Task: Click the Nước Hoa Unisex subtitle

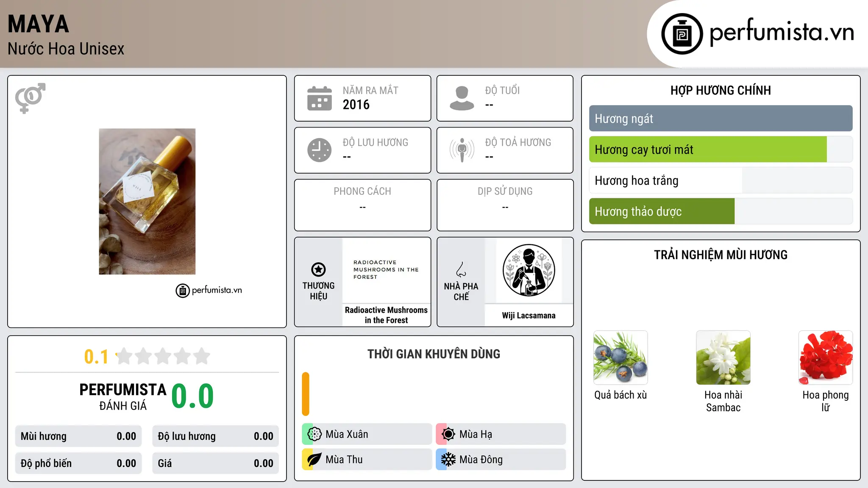Action: coord(66,49)
